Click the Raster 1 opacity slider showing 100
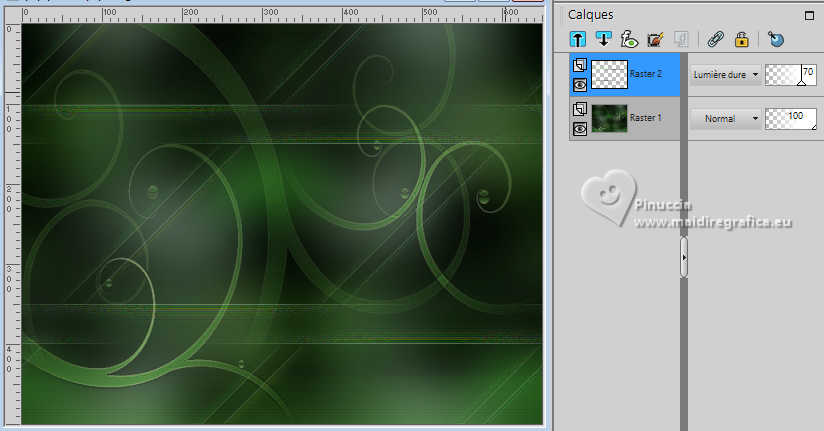The width and height of the screenshot is (824, 431). [790, 119]
